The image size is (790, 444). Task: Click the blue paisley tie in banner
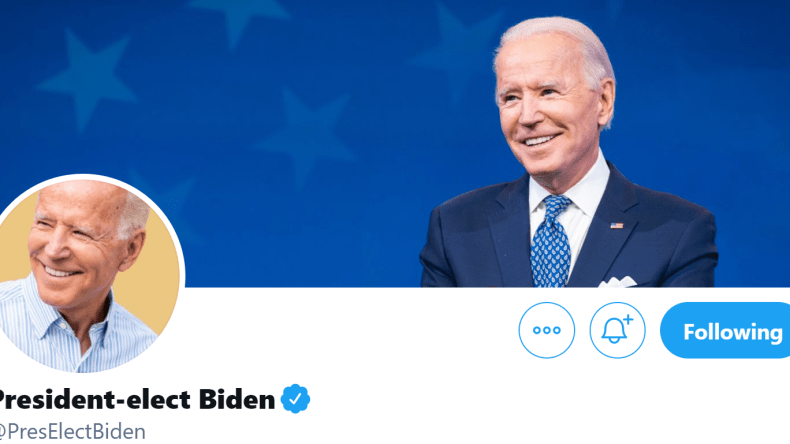coord(551,242)
